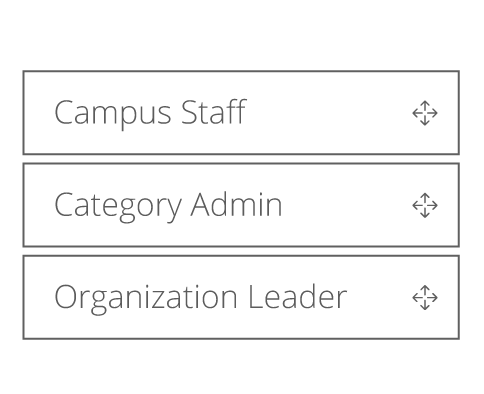Select the Campus Staff row
Viewport: 484px width, 394px height.
coord(241,113)
